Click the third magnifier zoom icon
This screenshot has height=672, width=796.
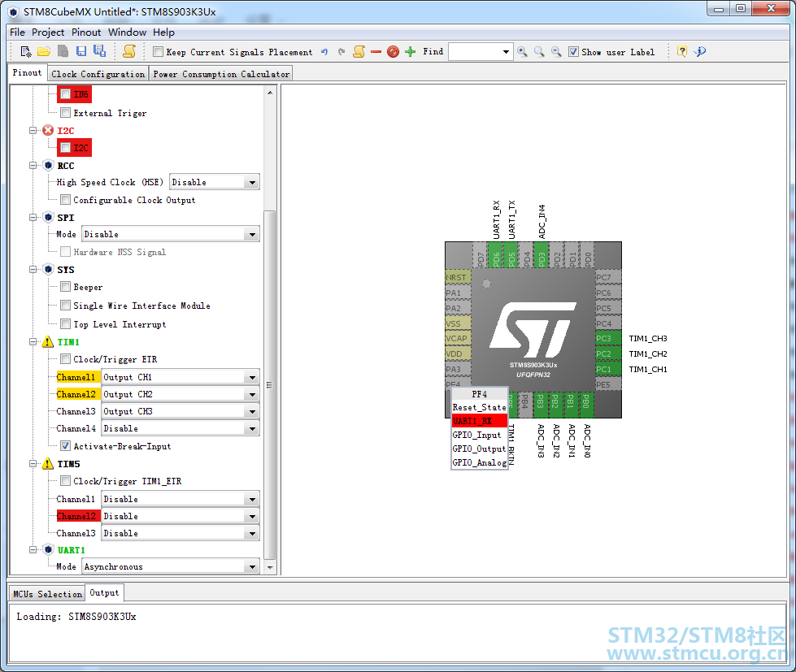click(x=557, y=52)
